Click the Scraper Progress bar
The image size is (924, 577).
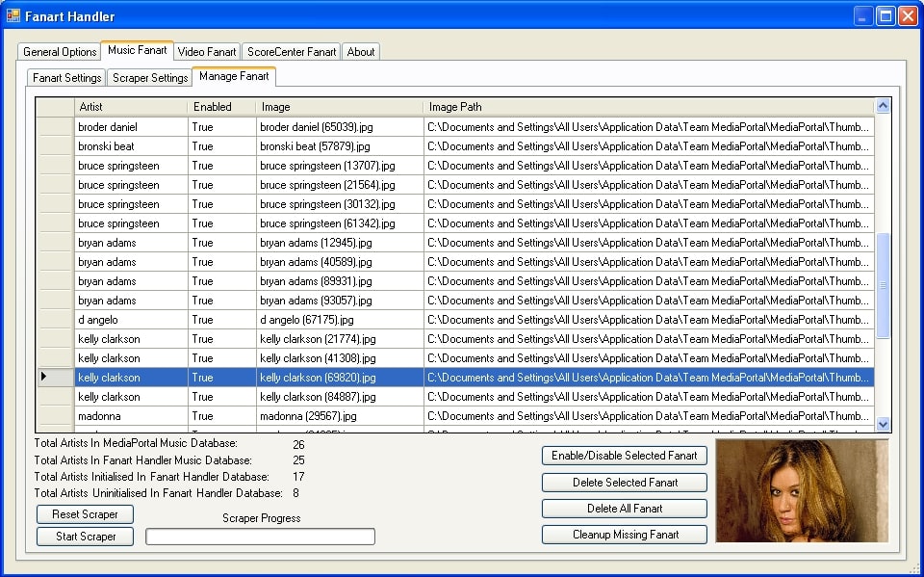tap(260, 537)
